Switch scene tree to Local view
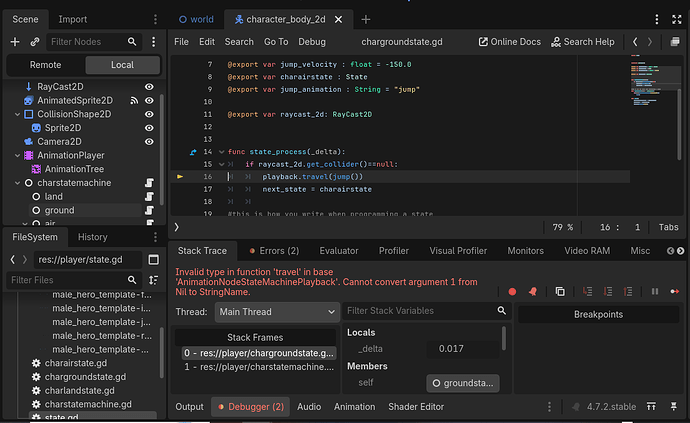The height and width of the screenshot is (423, 690). pos(122,65)
